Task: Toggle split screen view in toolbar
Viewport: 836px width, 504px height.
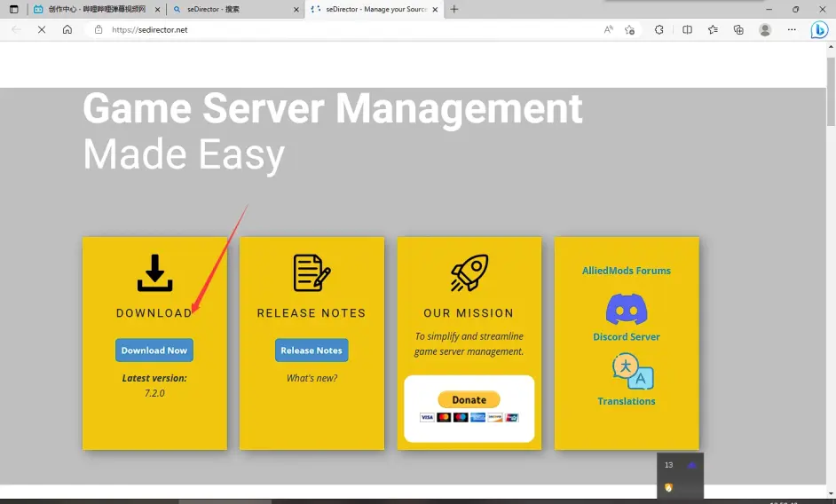Action: tap(687, 29)
